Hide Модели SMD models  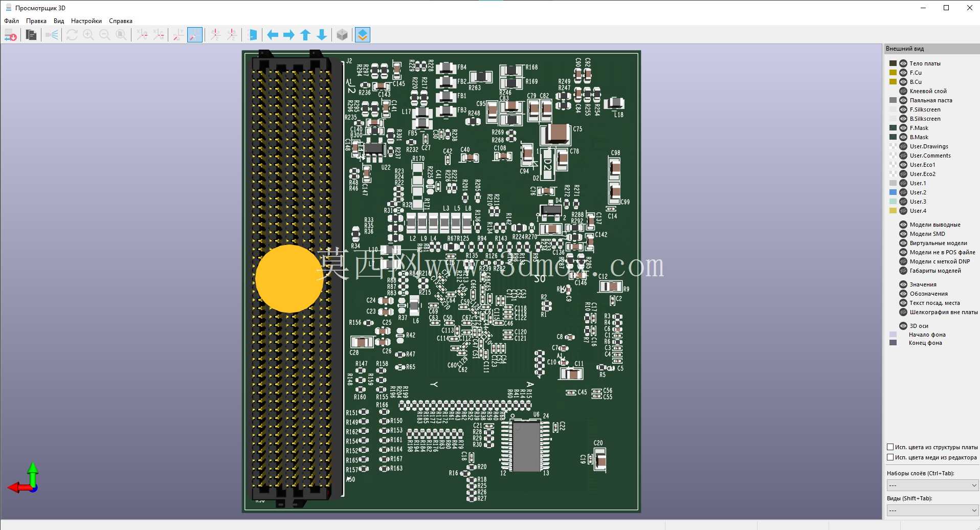click(x=903, y=234)
